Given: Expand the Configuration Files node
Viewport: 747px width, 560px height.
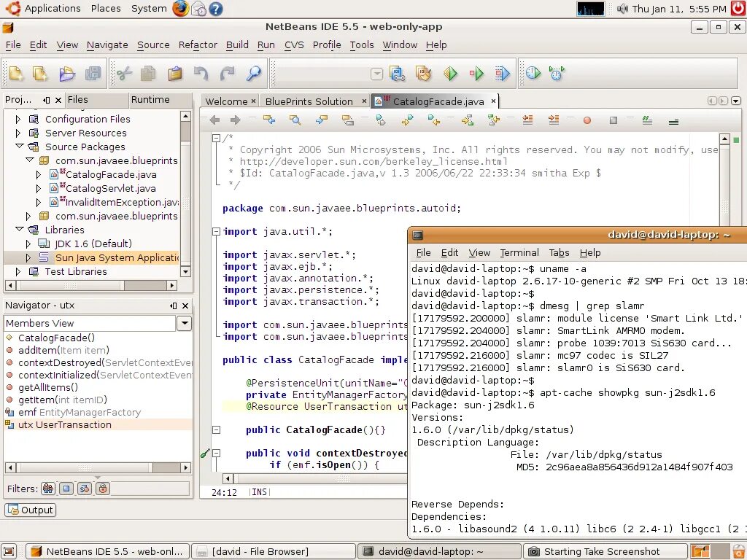Looking at the screenshot, I should [x=18, y=119].
